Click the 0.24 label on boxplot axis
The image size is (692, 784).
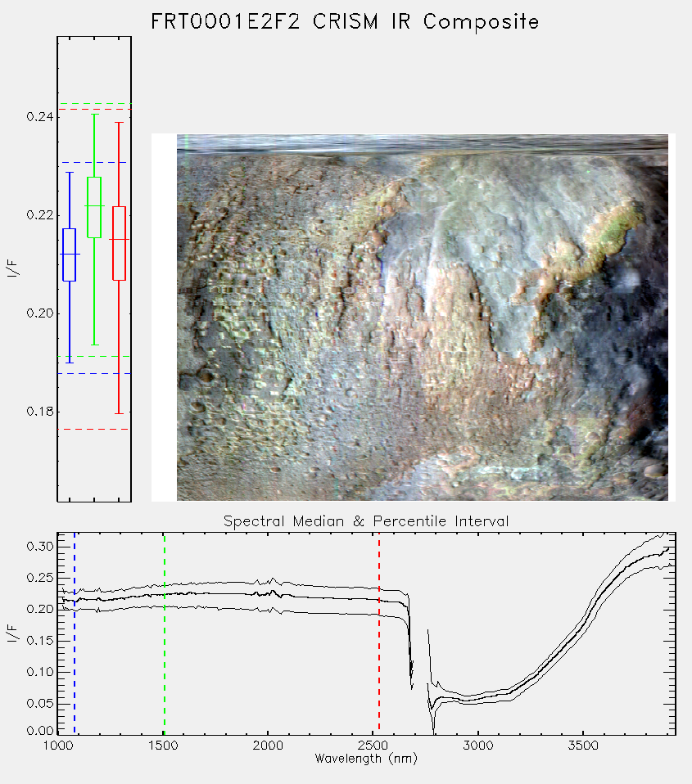pyautogui.click(x=40, y=117)
